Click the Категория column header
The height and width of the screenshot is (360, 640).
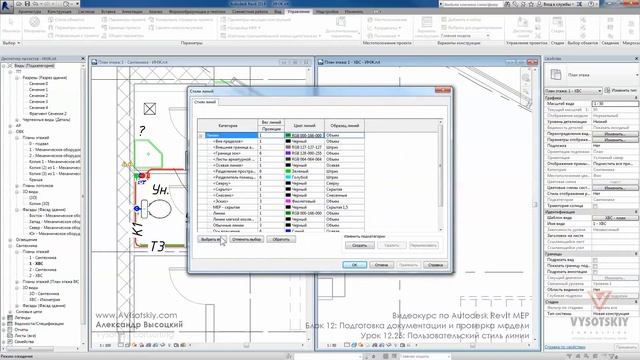tap(228, 126)
